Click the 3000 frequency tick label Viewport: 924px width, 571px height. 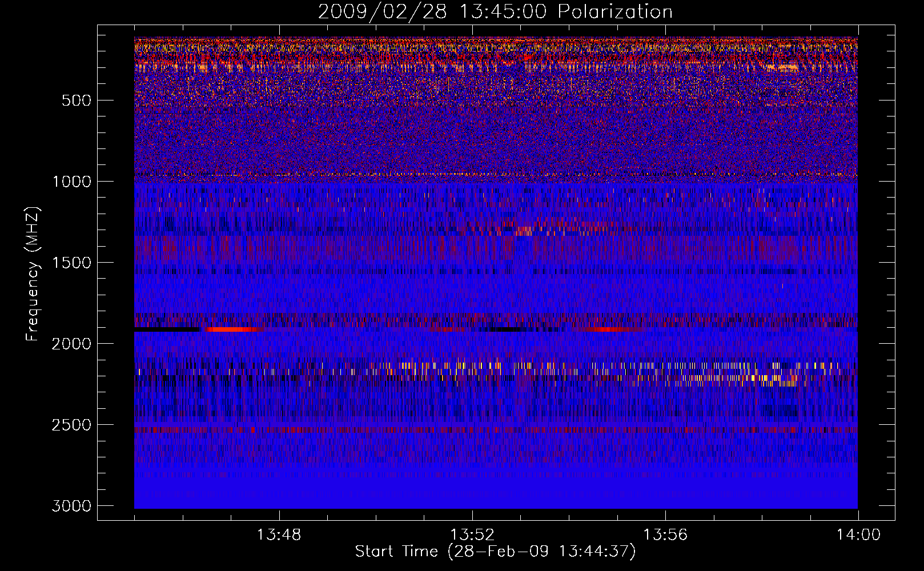click(71, 506)
